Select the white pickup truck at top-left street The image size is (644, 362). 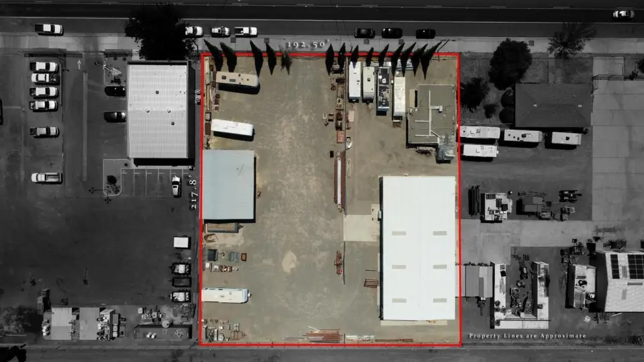(48, 29)
